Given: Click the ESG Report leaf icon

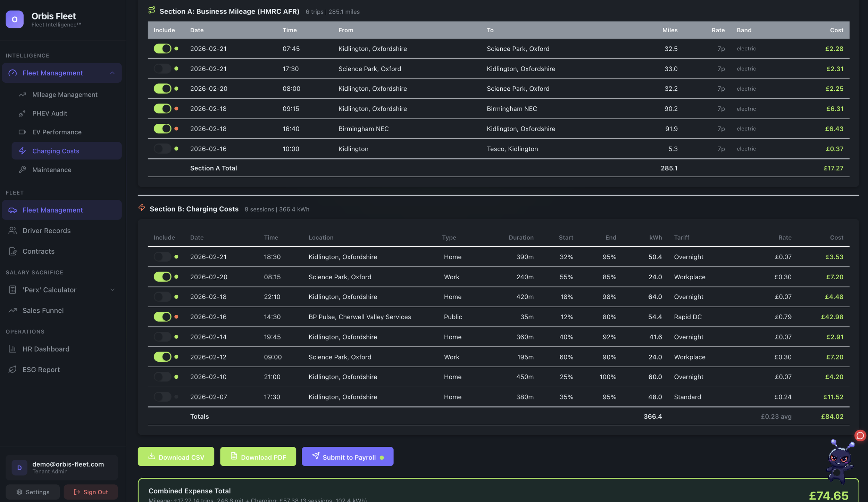Looking at the screenshot, I should click(12, 369).
